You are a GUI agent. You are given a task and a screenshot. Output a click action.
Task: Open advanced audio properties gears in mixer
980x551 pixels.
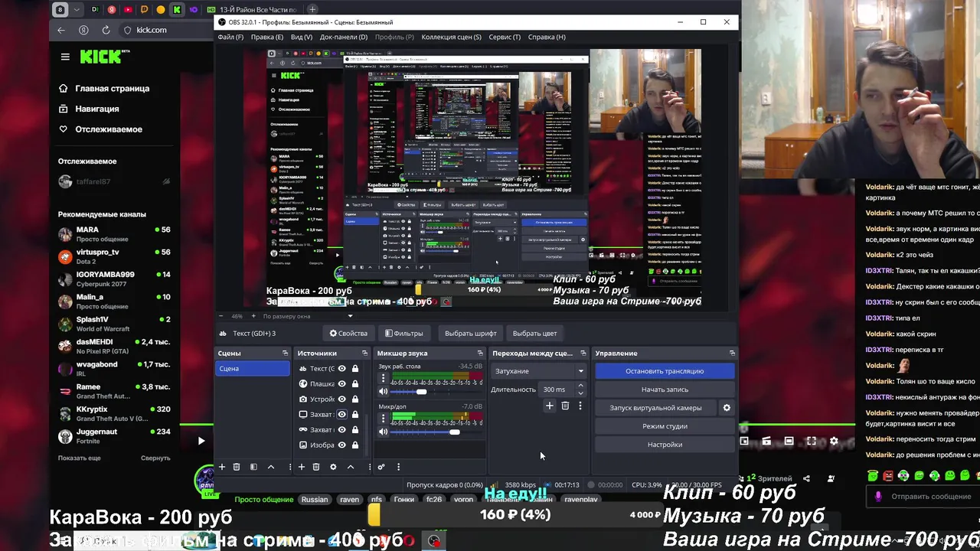pos(381,467)
